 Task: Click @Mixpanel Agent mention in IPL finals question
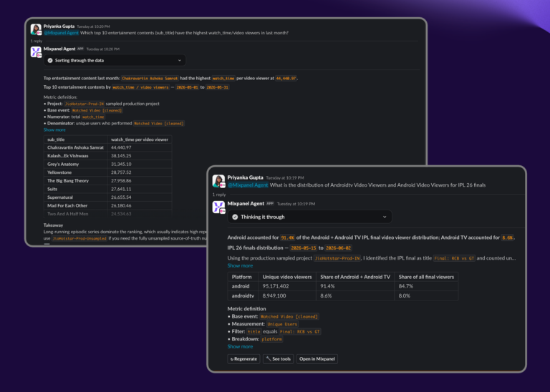point(248,185)
